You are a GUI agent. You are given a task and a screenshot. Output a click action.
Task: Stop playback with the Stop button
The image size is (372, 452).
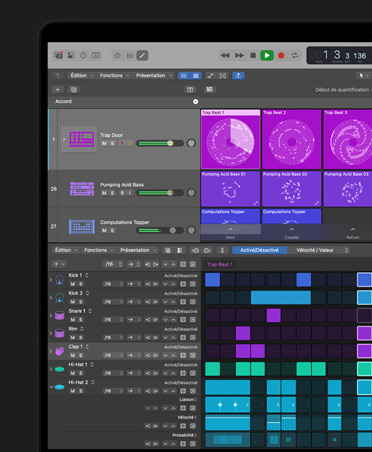253,55
